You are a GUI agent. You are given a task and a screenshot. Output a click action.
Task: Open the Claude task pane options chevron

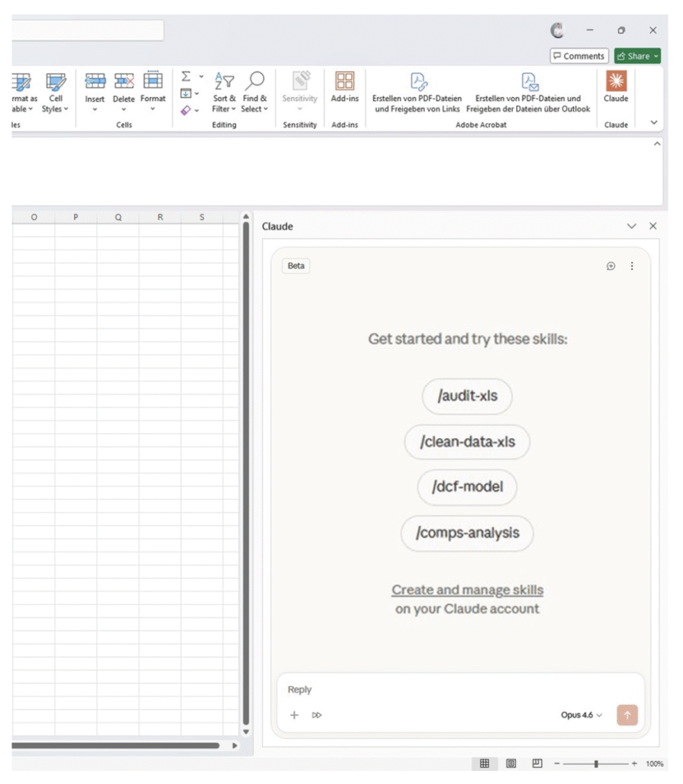632,227
